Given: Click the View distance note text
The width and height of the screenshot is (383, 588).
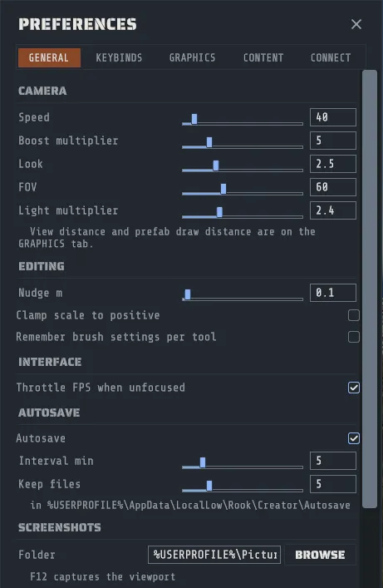Looking at the screenshot, I should pos(167,237).
